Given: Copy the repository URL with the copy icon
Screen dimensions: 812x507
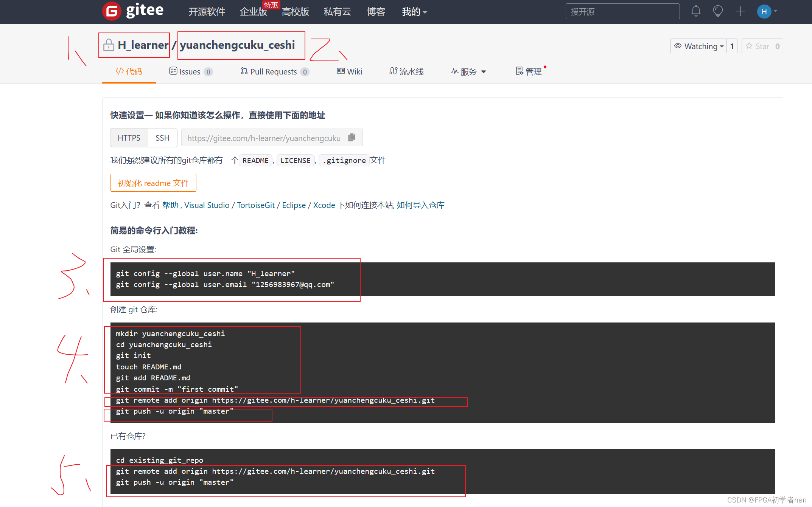Looking at the screenshot, I should click(x=352, y=137).
